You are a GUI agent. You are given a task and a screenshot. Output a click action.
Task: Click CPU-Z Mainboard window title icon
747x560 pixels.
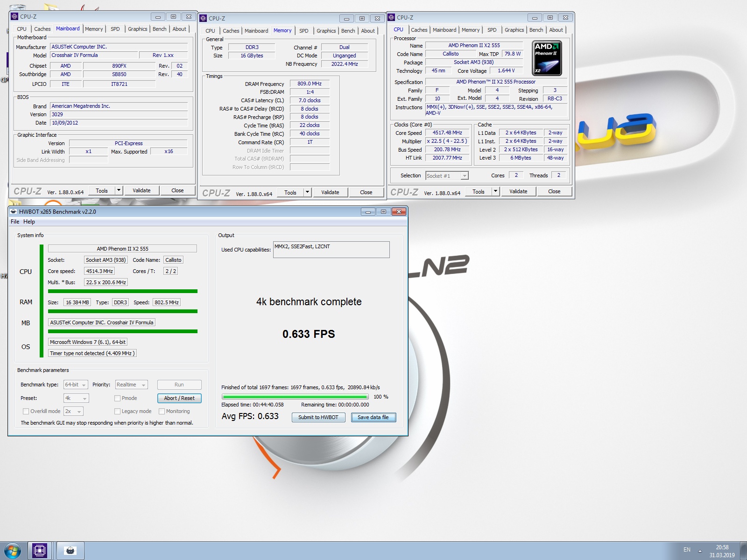click(x=14, y=16)
